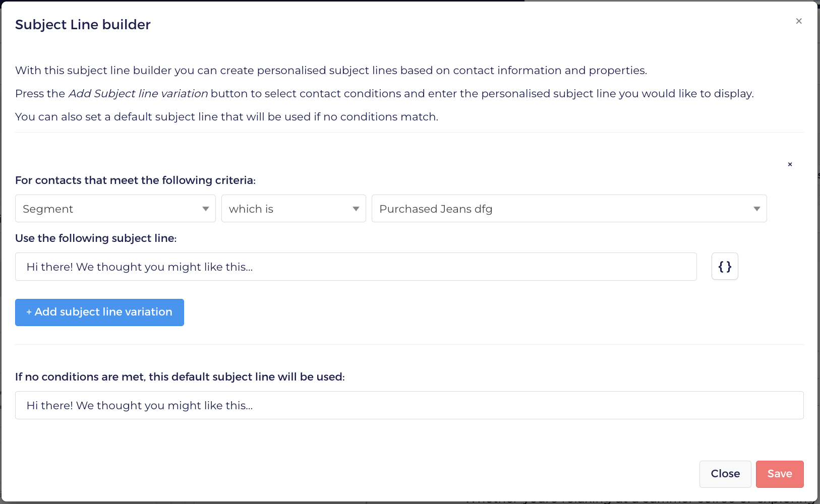Remove the subject line variation with small x
This screenshot has height=504, width=820.
[x=790, y=164]
